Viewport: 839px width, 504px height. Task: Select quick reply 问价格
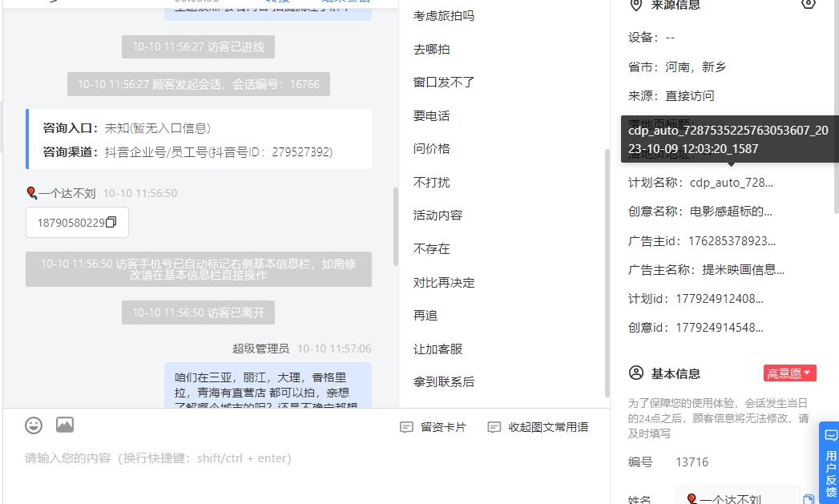point(431,149)
